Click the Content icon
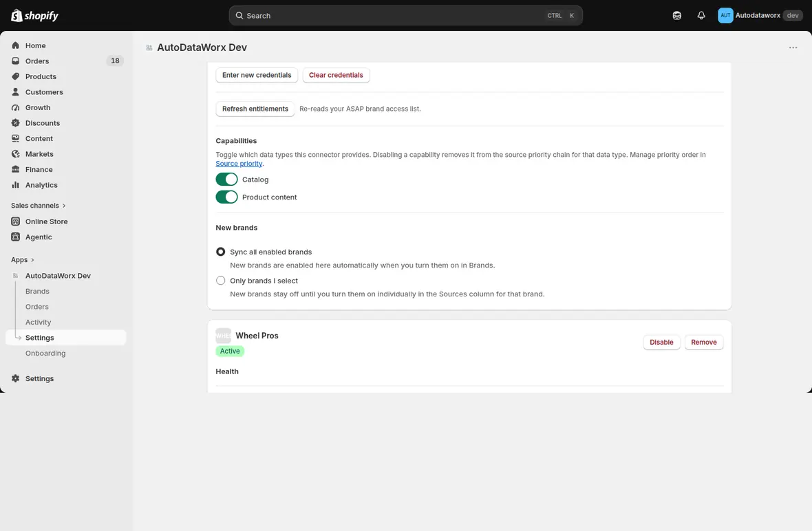 (x=16, y=139)
